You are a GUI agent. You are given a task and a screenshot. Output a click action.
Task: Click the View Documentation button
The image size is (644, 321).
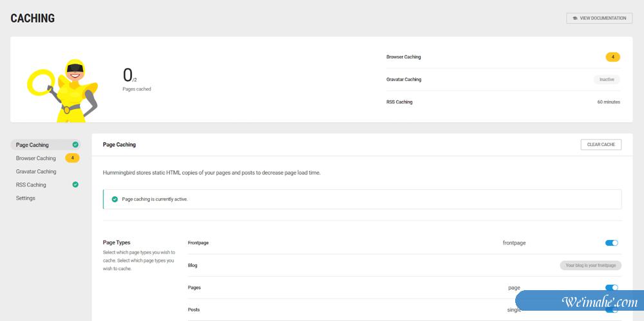[x=599, y=18]
